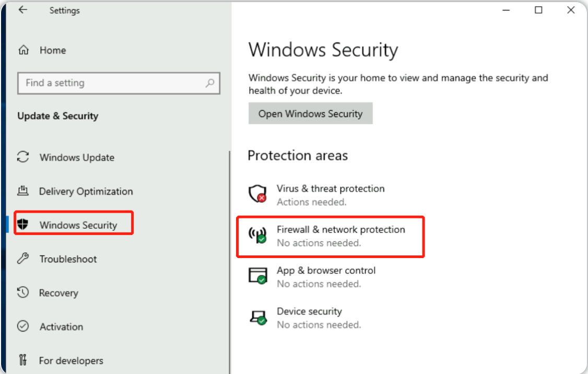Click the Firewall network antenna icon
The image size is (588, 374).
coord(257,235)
